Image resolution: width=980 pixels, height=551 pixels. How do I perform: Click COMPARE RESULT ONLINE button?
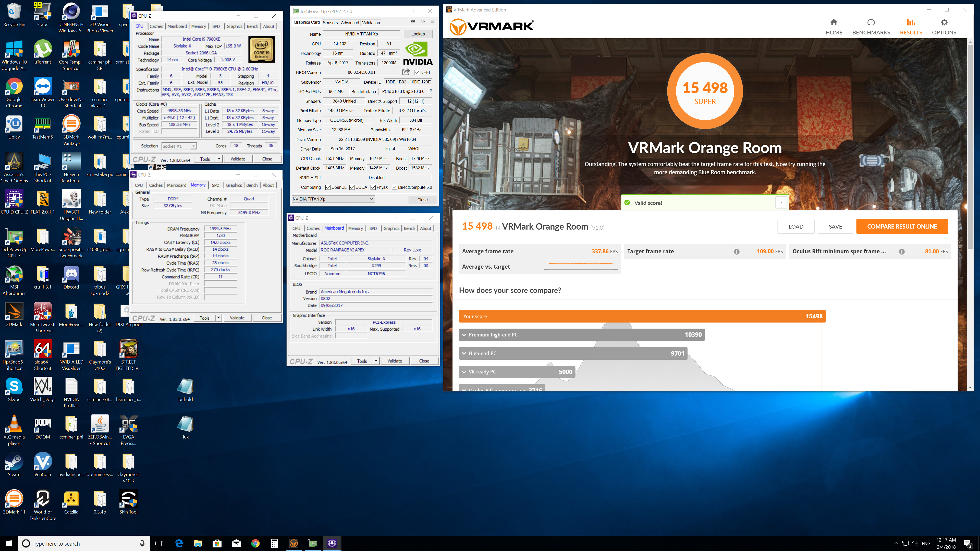click(902, 226)
